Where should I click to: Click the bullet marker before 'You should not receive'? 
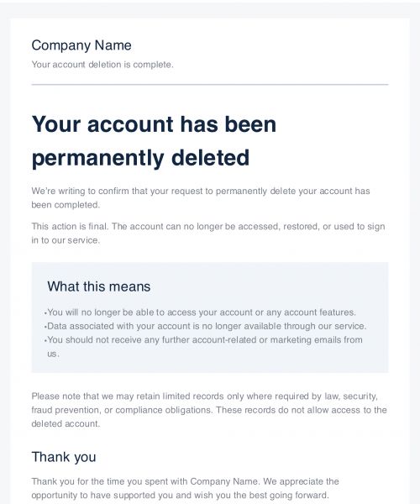[45, 341]
